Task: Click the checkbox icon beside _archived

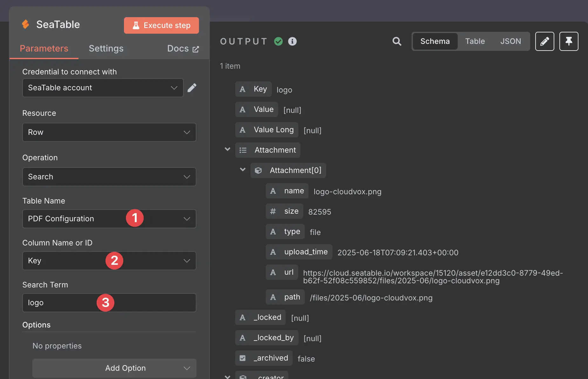Action: click(x=243, y=358)
